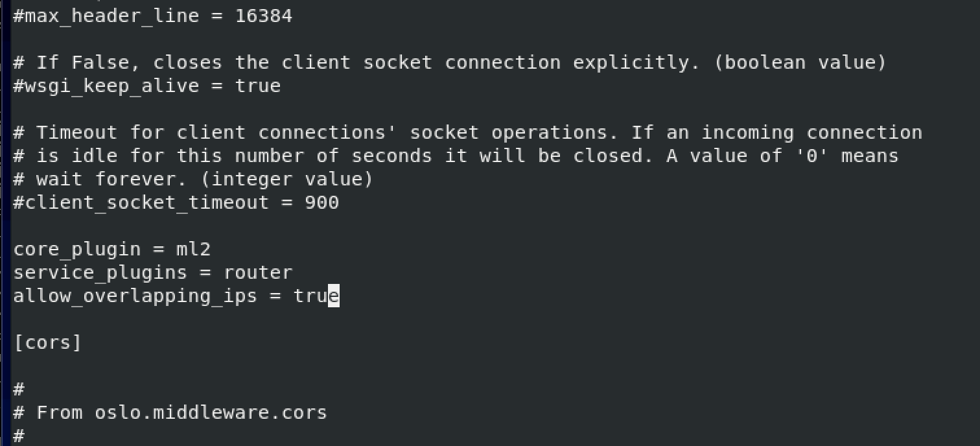Click the #client_socket_timeout = 900 line
Viewport: 980px width, 446px height.
(x=176, y=203)
